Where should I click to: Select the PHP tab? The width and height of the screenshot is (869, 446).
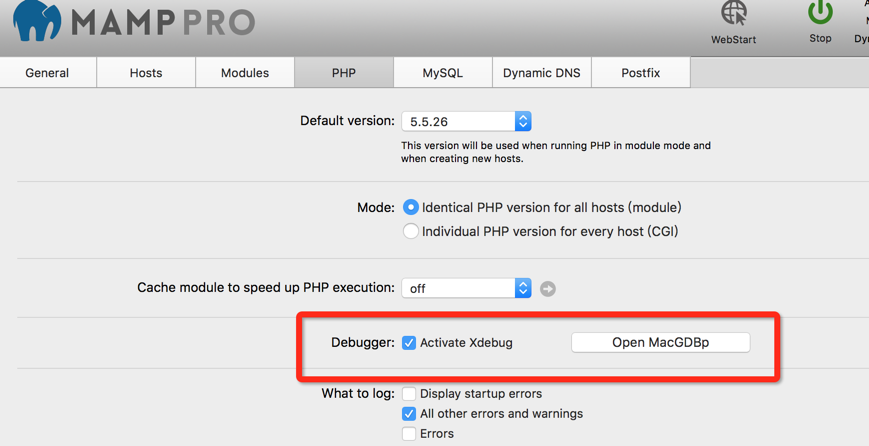tap(344, 73)
